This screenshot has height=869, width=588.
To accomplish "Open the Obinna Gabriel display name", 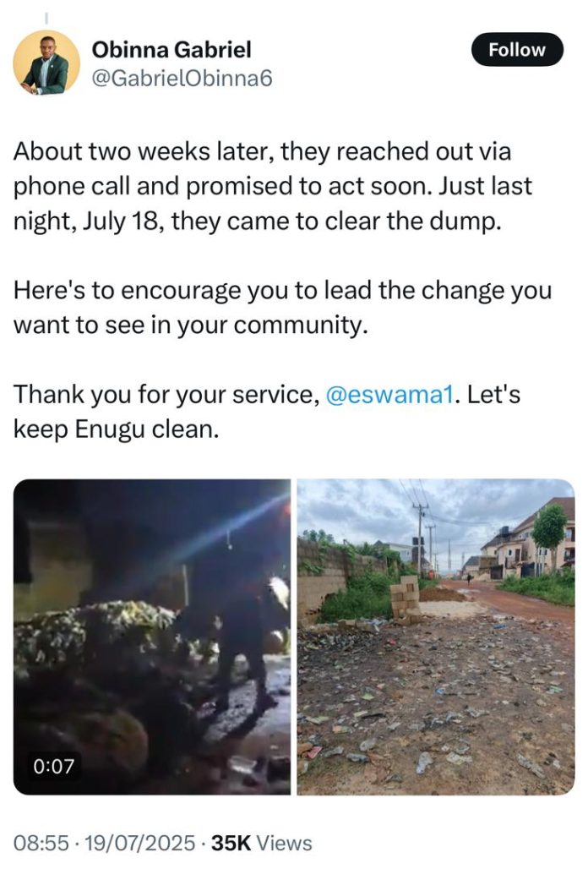I will tap(171, 50).
